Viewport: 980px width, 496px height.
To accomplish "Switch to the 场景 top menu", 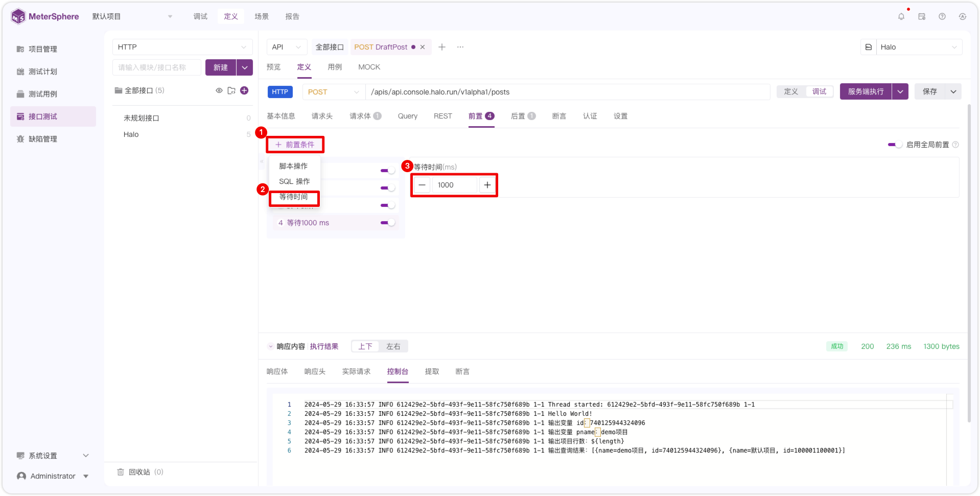I will pos(262,16).
